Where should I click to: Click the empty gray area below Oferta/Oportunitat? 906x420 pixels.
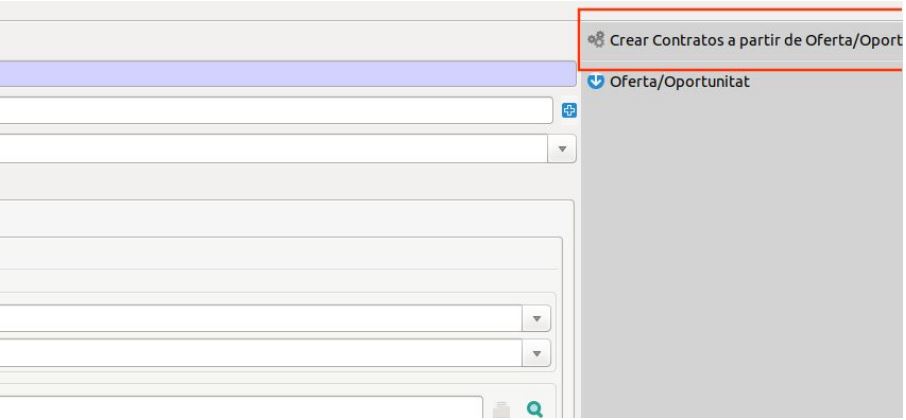click(x=740, y=250)
